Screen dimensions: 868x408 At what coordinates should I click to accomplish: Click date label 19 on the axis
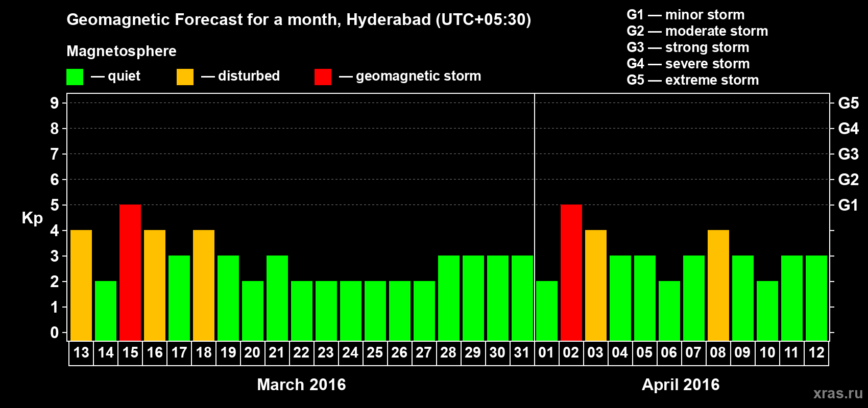[228, 352]
